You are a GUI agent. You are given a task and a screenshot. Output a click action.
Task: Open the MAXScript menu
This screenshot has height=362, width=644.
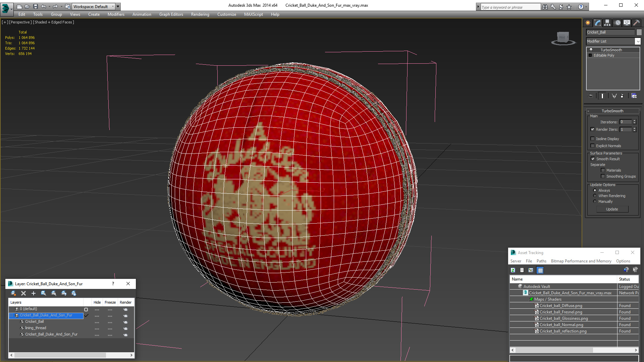pos(253,14)
